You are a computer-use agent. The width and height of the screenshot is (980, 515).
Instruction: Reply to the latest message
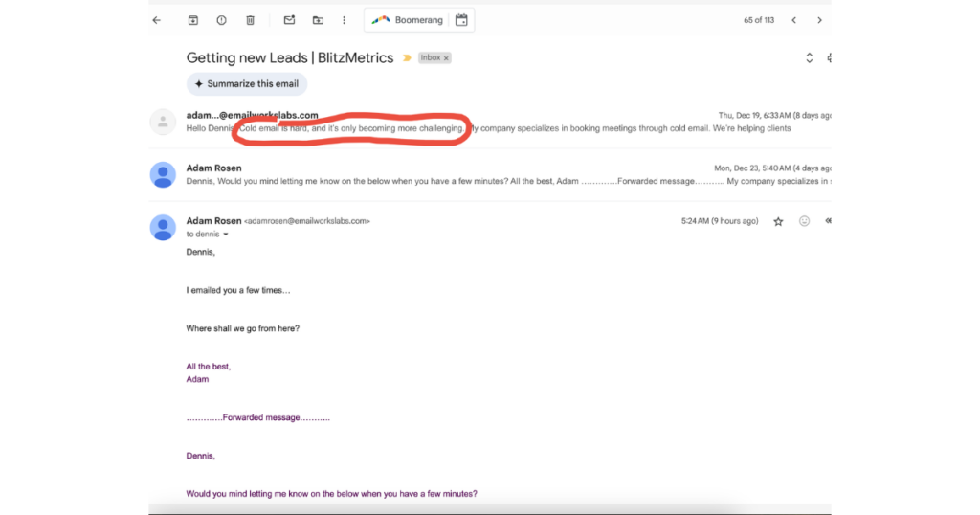[x=828, y=221]
